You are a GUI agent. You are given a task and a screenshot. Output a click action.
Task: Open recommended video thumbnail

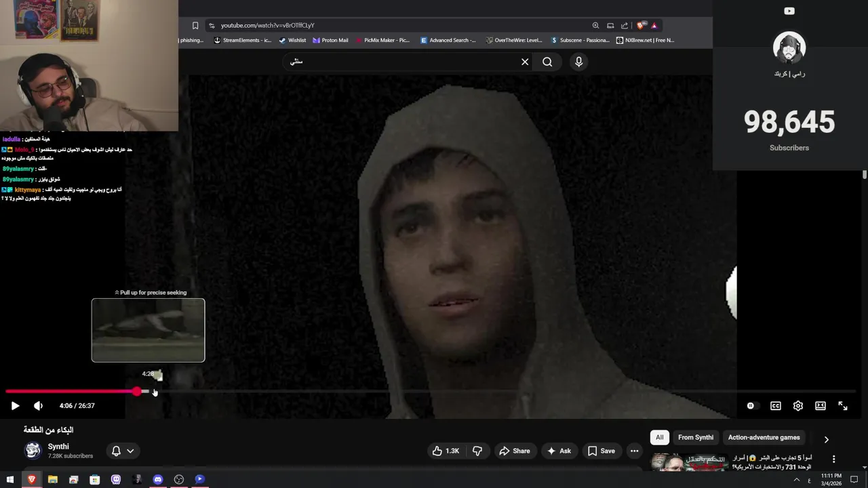(689, 462)
